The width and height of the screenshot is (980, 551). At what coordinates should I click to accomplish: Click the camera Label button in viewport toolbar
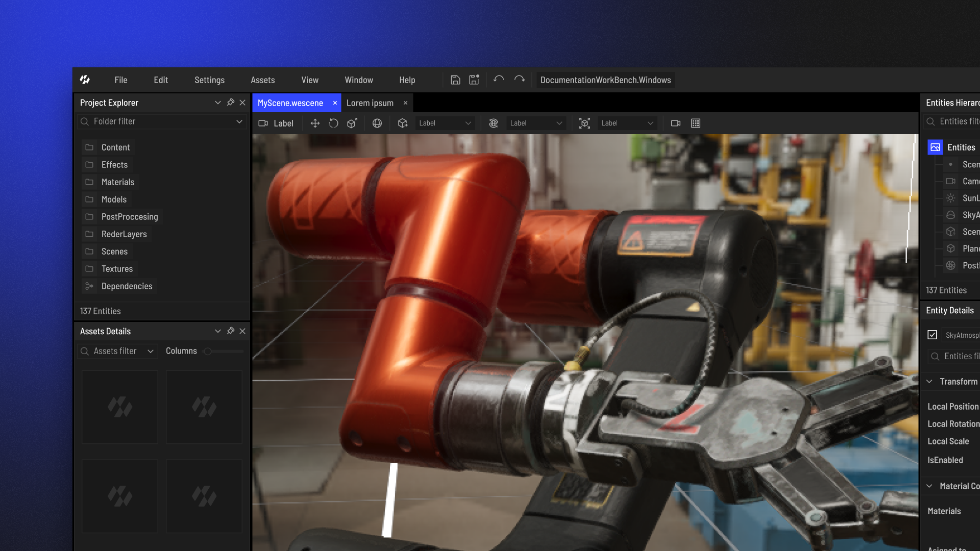click(276, 123)
